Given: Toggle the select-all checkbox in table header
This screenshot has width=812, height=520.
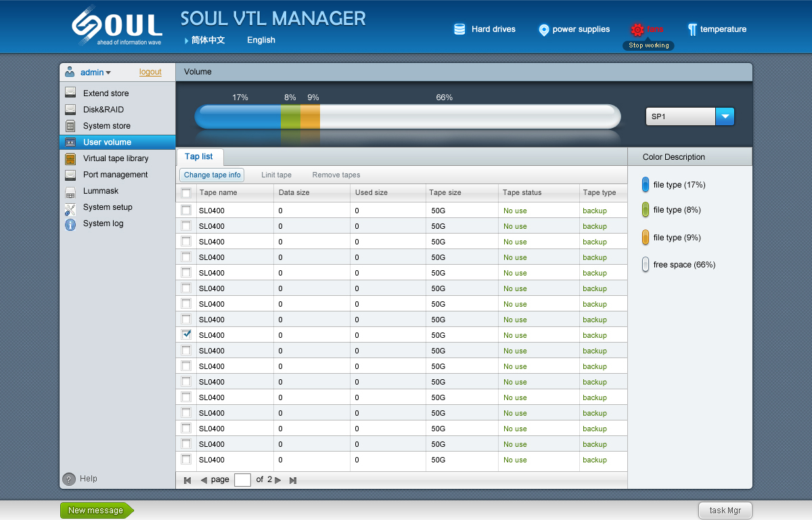Looking at the screenshot, I should 186,193.
